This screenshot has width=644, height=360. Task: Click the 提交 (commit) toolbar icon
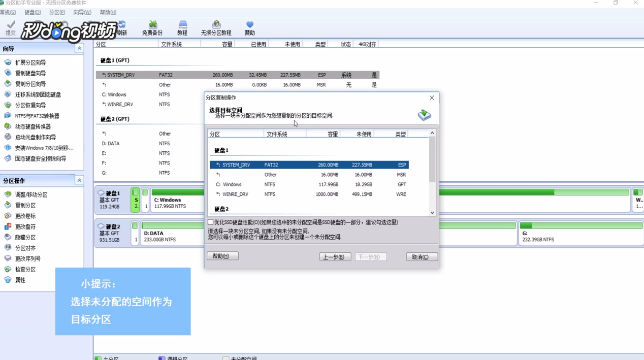tap(11, 28)
